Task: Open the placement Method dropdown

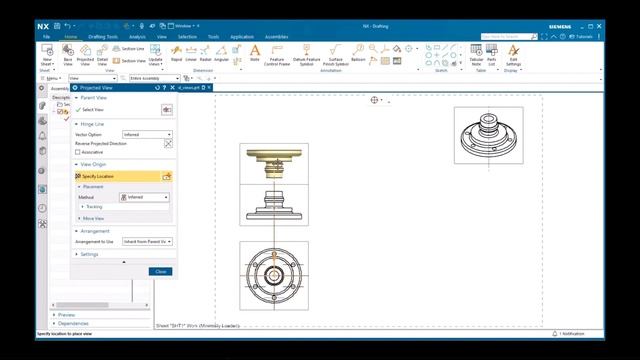Action: (x=144, y=197)
